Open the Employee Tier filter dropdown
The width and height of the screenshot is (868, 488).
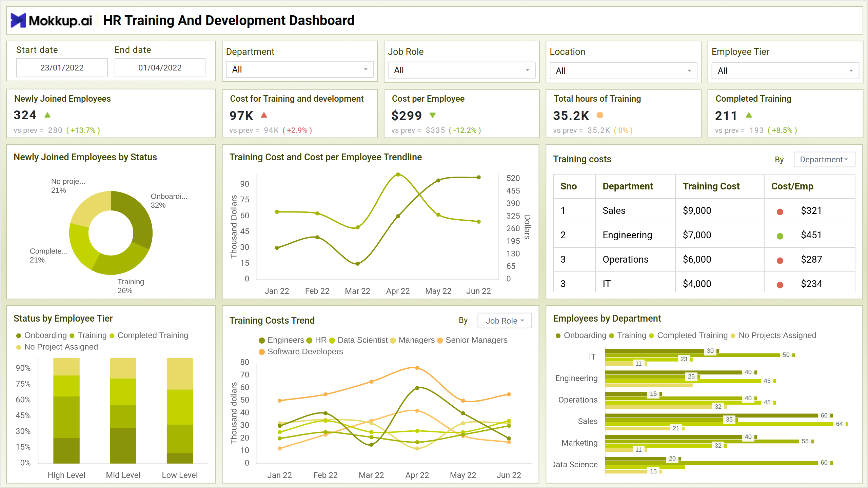785,71
